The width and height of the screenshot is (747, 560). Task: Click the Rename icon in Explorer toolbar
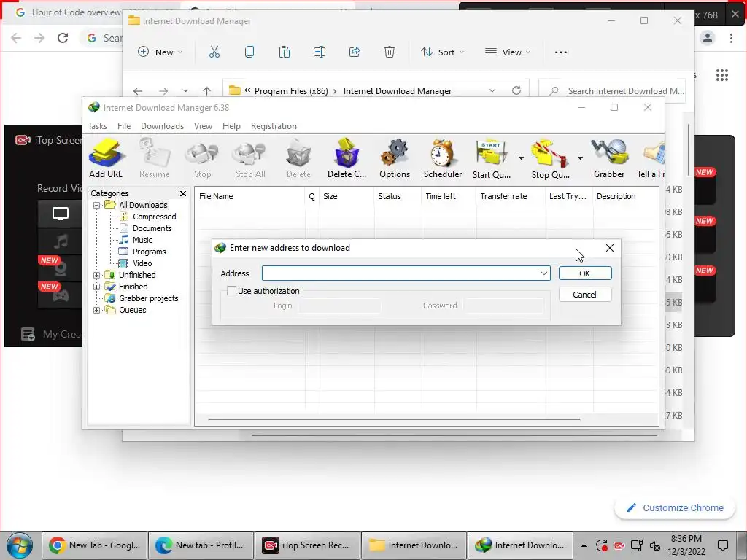click(320, 52)
